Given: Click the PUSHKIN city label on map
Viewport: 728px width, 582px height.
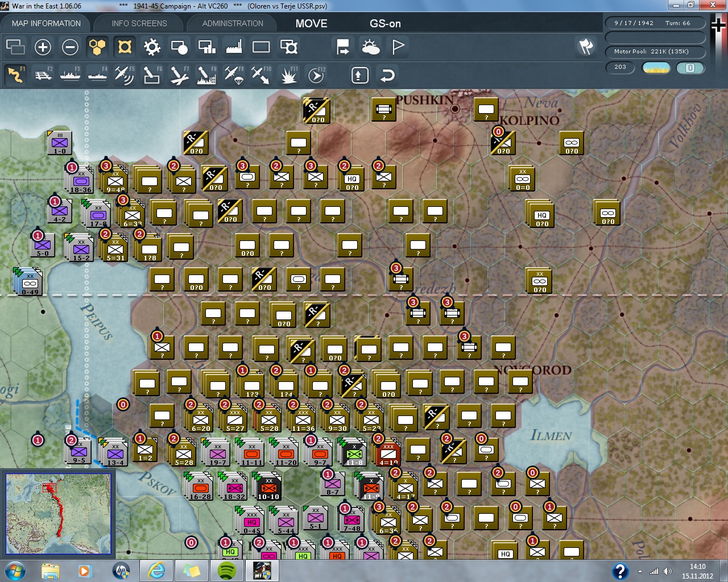Looking at the screenshot, I should pyautogui.click(x=424, y=101).
